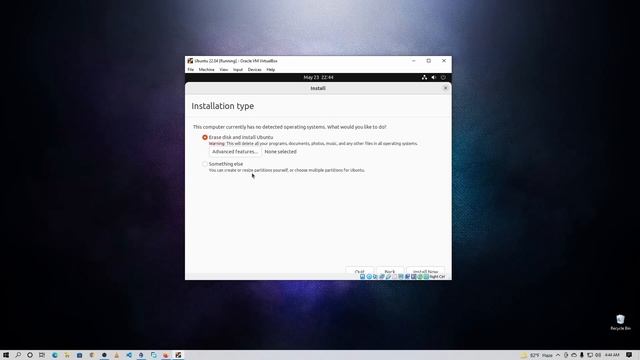
Task: Open the VirtualBox Devices menu
Action: point(255,70)
